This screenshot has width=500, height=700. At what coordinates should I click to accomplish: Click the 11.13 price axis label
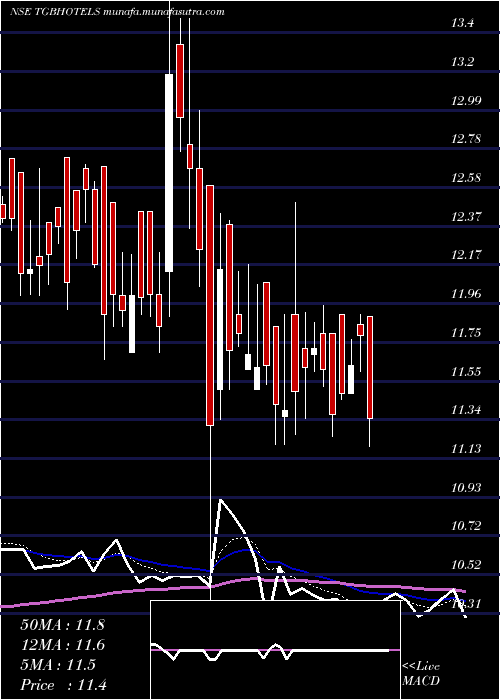click(466, 450)
